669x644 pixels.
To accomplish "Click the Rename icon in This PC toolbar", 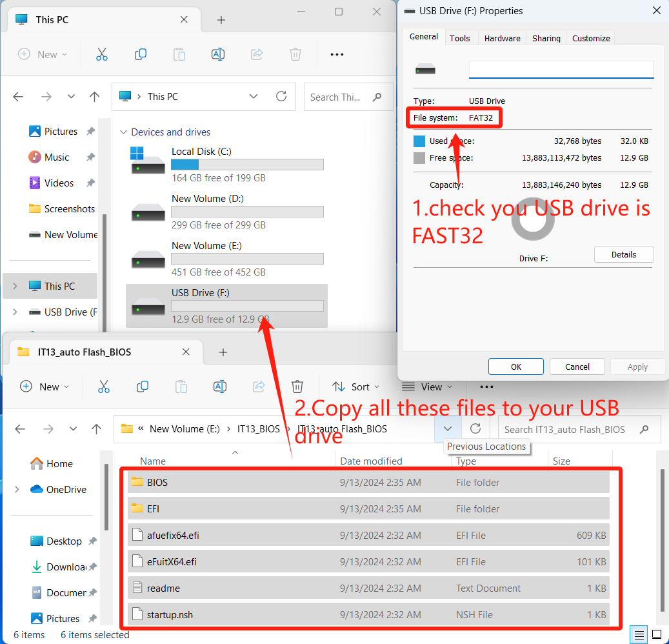I will point(218,55).
